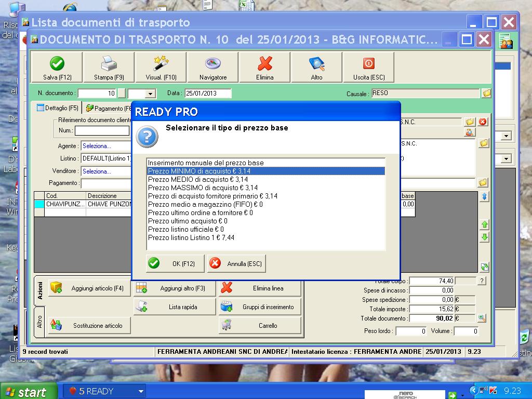
Task: Click Venditore Seleziona... field
Action: point(106,171)
